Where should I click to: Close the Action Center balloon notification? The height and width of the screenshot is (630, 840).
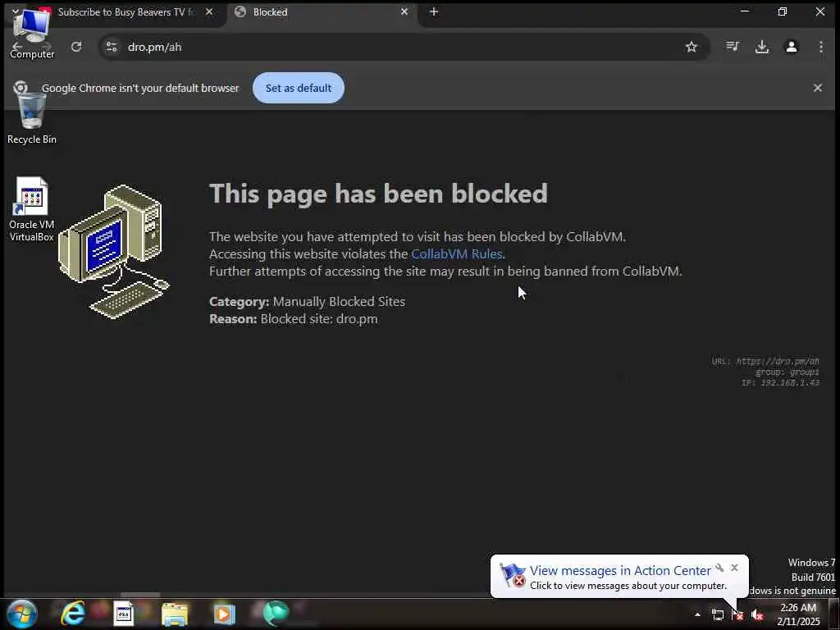[x=734, y=568]
